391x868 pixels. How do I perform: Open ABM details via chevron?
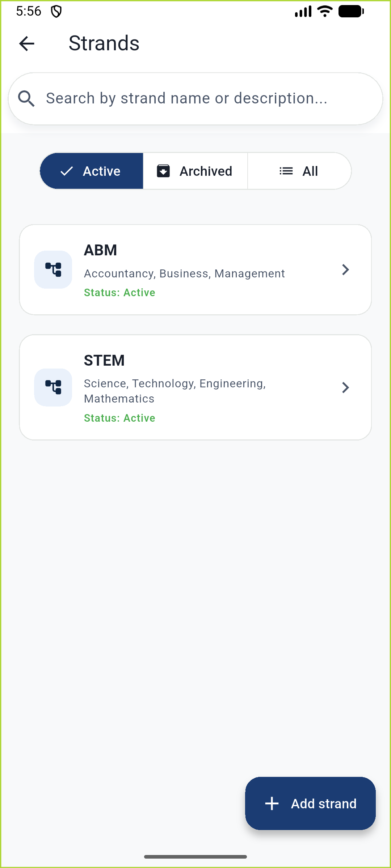(345, 270)
